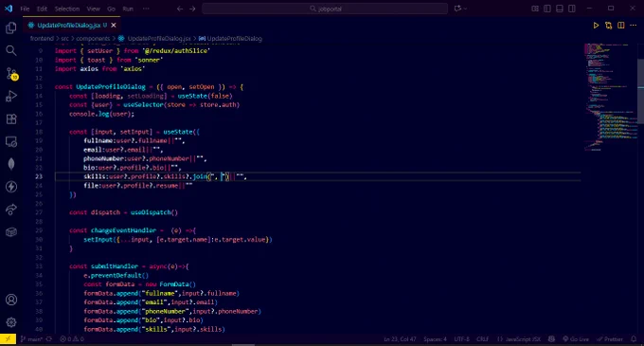This screenshot has height=346, width=644.
Task: Toggle the bottom panel visibility
Action: pyautogui.click(x=560, y=9)
